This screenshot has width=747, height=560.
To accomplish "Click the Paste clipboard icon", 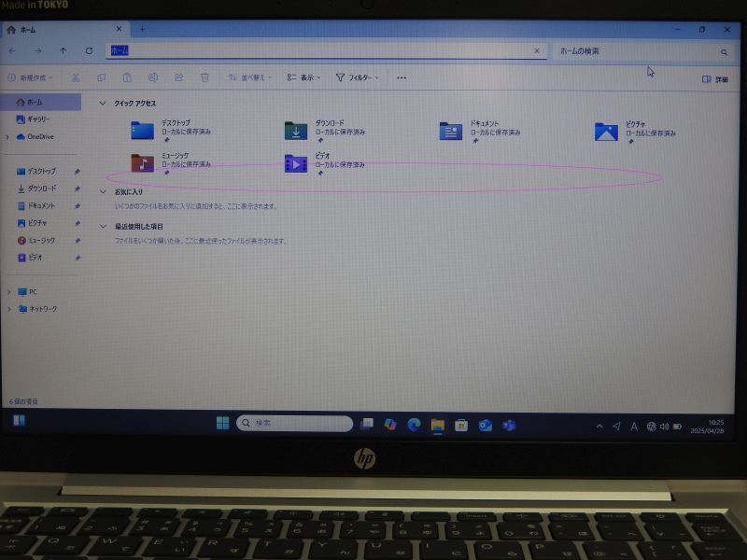I will click(127, 77).
